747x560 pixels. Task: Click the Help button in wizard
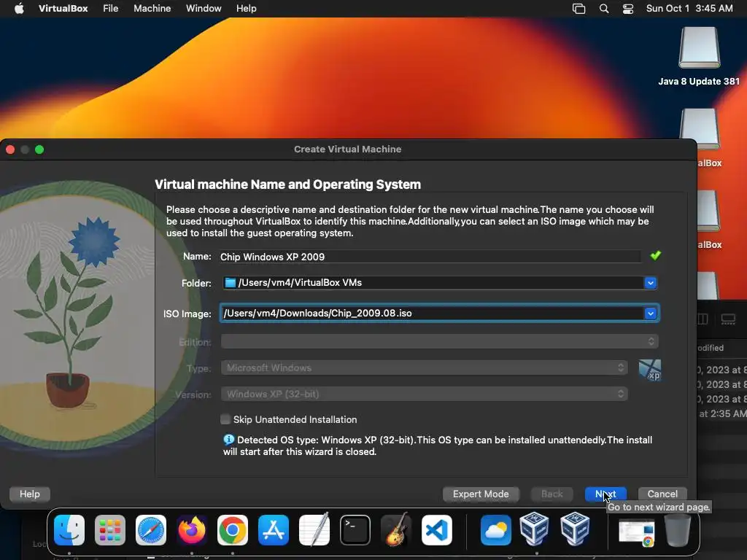[x=29, y=494]
